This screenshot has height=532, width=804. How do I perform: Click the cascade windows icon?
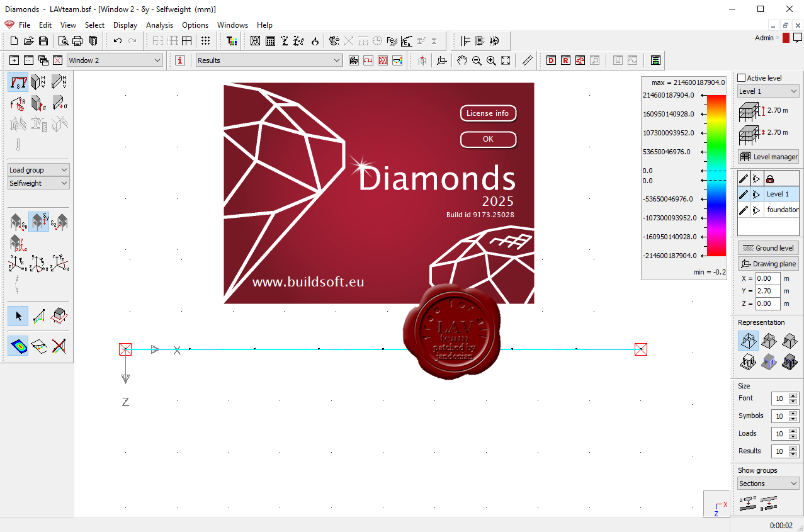tap(43, 60)
